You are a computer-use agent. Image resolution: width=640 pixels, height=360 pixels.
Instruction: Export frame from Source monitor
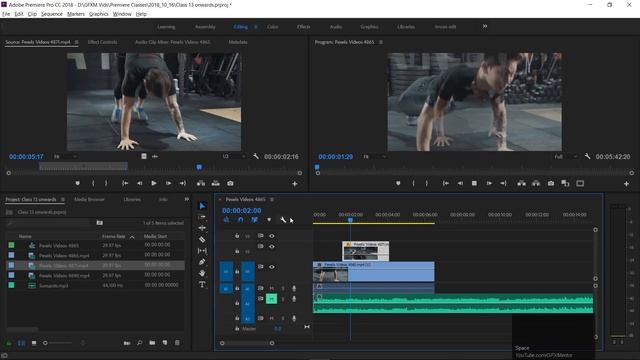click(x=230, y=184)
